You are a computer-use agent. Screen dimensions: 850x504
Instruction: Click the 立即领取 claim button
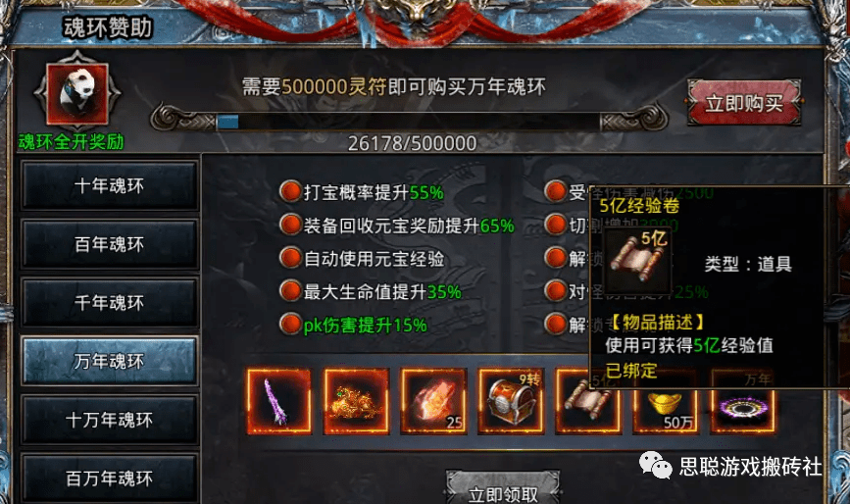coord(503,489)
